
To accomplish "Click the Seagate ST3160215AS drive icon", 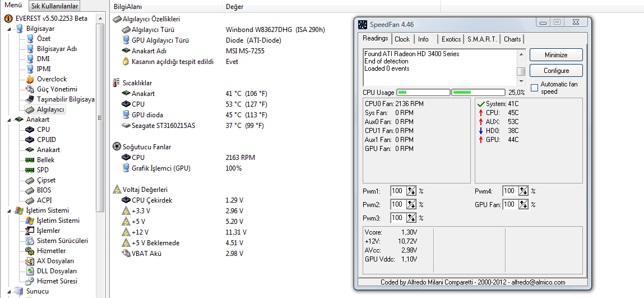I will (126, 125).
